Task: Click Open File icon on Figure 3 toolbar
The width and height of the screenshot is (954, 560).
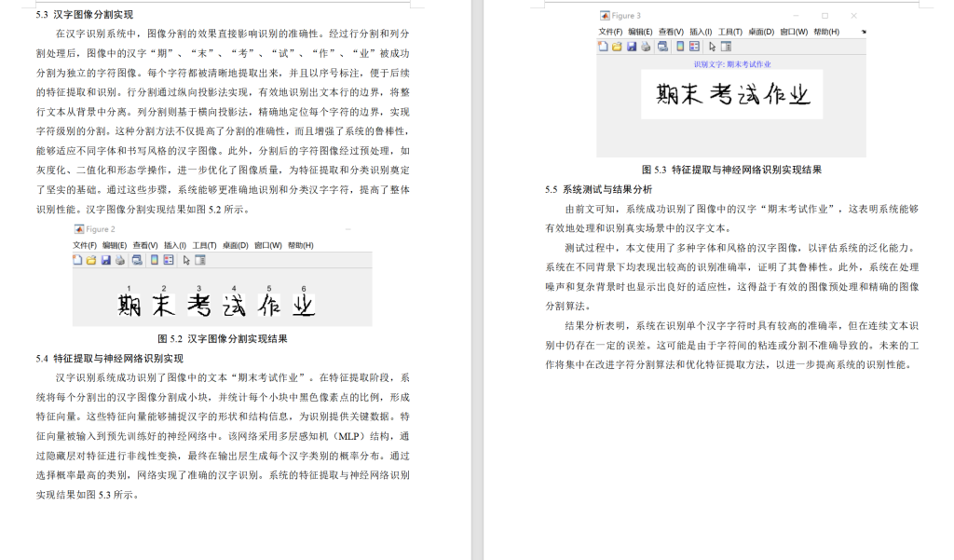Action: click(617, 47)
